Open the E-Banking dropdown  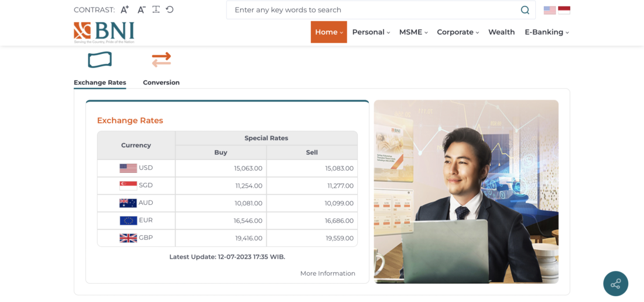point(546,32)
